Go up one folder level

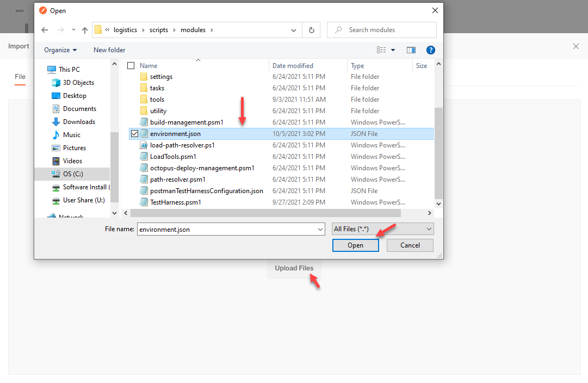85,30
